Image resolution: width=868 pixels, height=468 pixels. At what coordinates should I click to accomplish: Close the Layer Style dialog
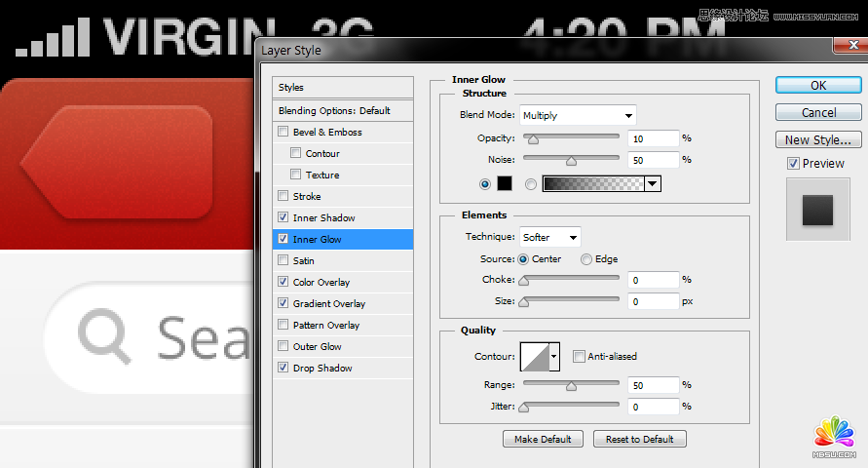[847, 46]
